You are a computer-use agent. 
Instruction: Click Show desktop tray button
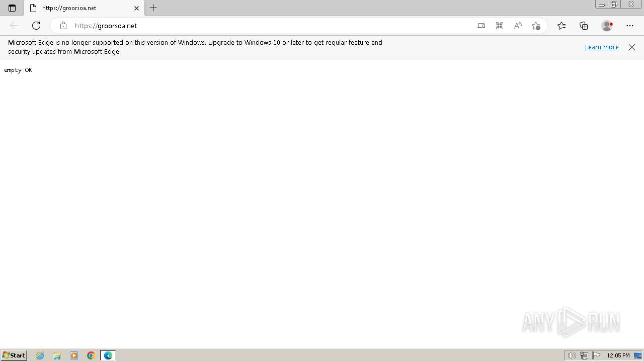(x=638, y=355)
